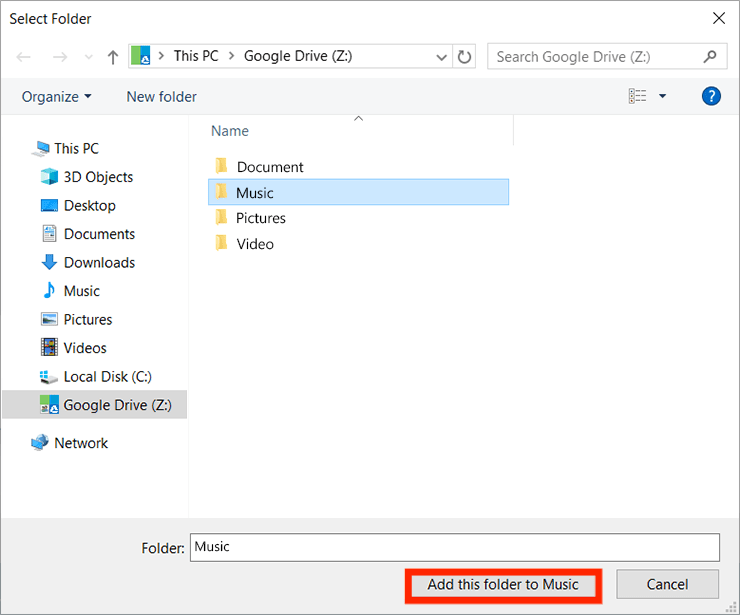Select Google Drive (Z:) in navigation pane

point(94,404)
